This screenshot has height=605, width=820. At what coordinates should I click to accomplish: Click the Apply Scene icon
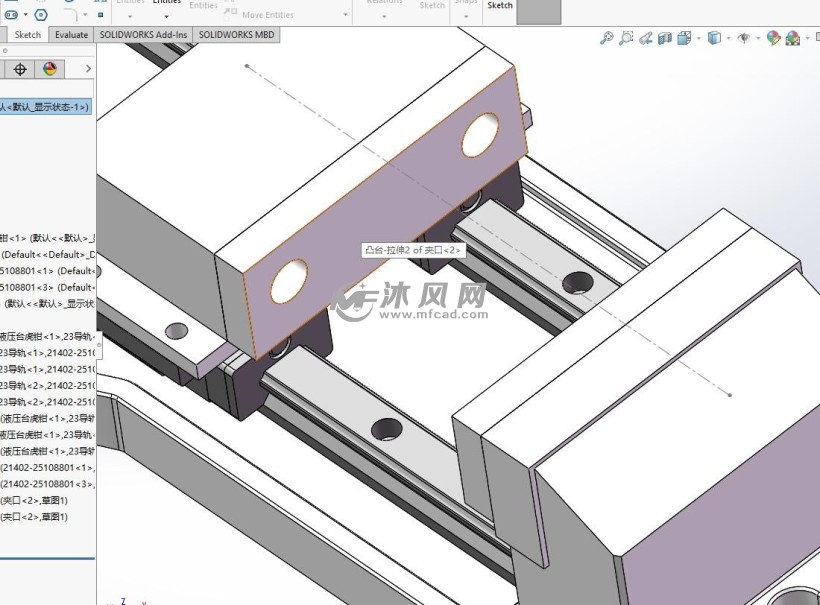click(x=793, y=38)
